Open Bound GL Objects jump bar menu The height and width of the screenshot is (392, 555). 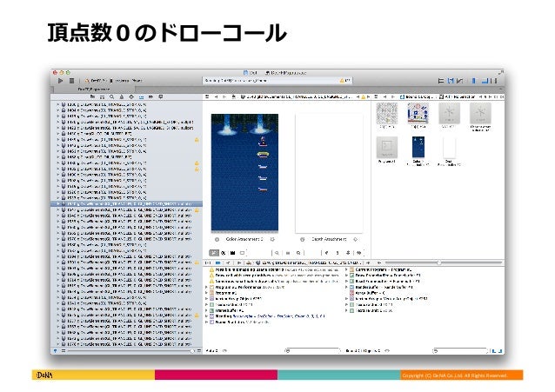click(418, 96)
